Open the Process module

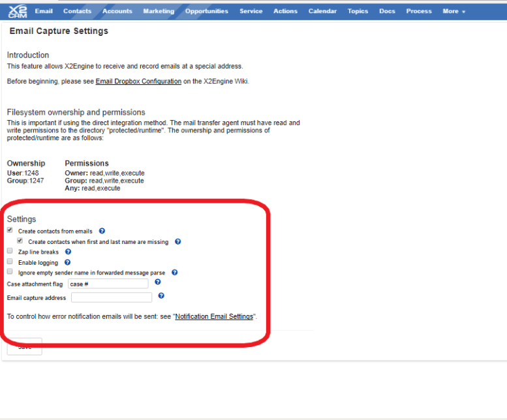click(419, 11)
